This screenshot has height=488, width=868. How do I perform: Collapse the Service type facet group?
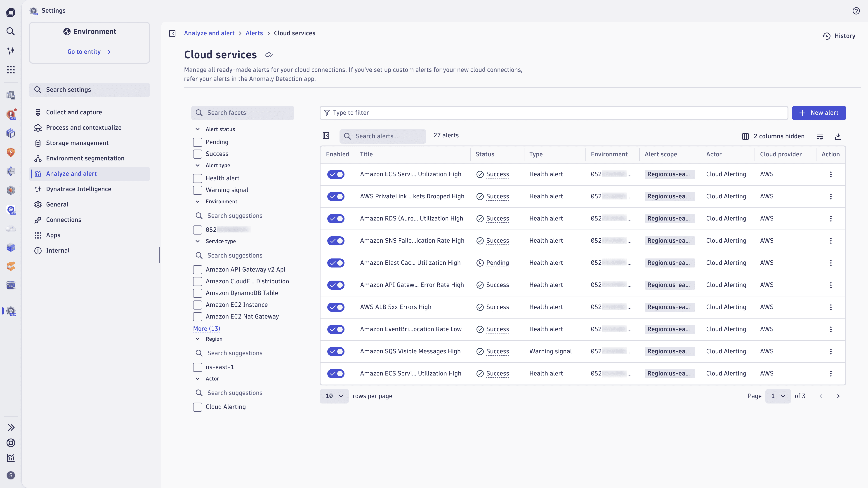coord(198,241)
